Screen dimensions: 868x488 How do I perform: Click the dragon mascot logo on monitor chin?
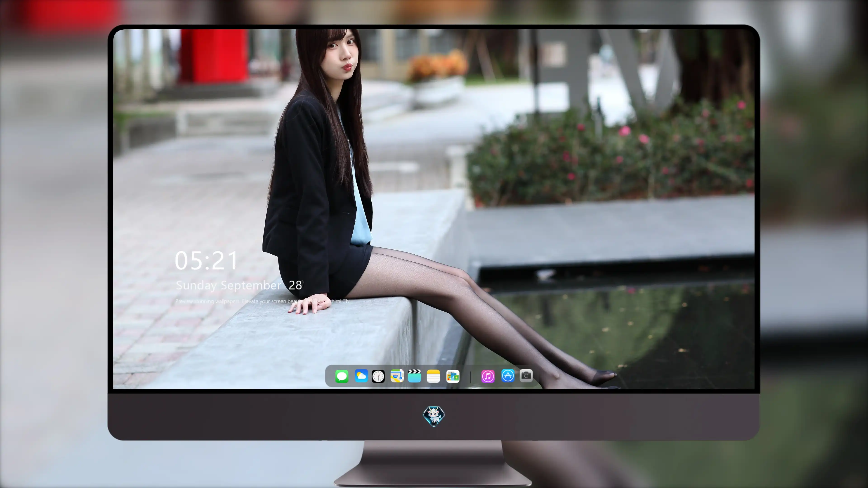pyautogui.click(x=434, y=416)
